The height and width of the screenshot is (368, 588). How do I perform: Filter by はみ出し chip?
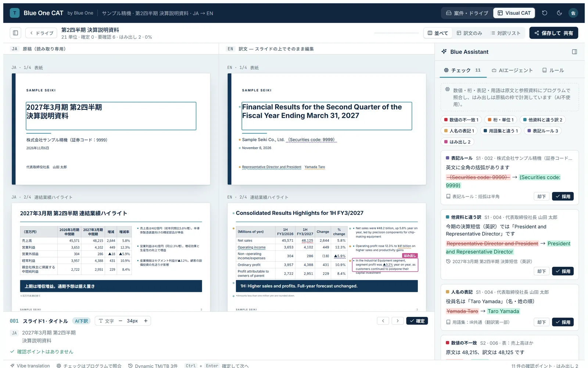pyautogui.click(x=457, y=142)
